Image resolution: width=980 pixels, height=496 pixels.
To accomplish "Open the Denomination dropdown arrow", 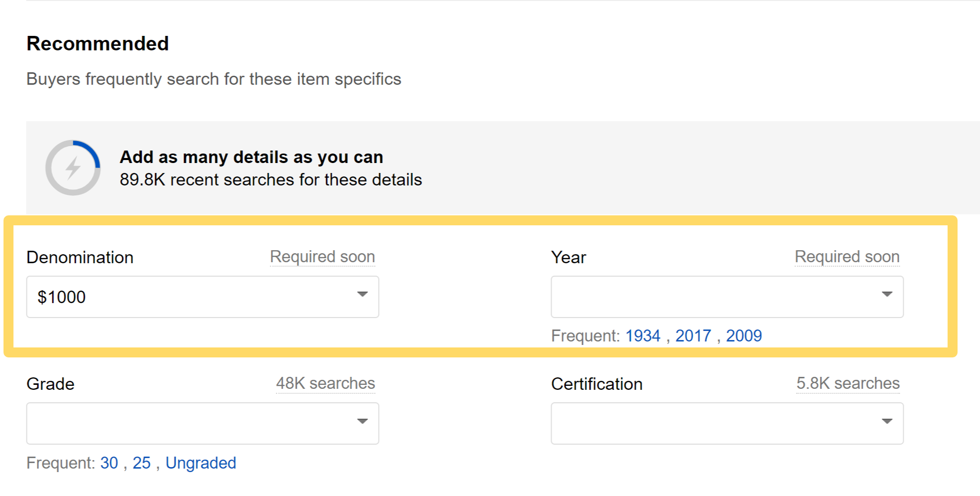I will [363, 294].
